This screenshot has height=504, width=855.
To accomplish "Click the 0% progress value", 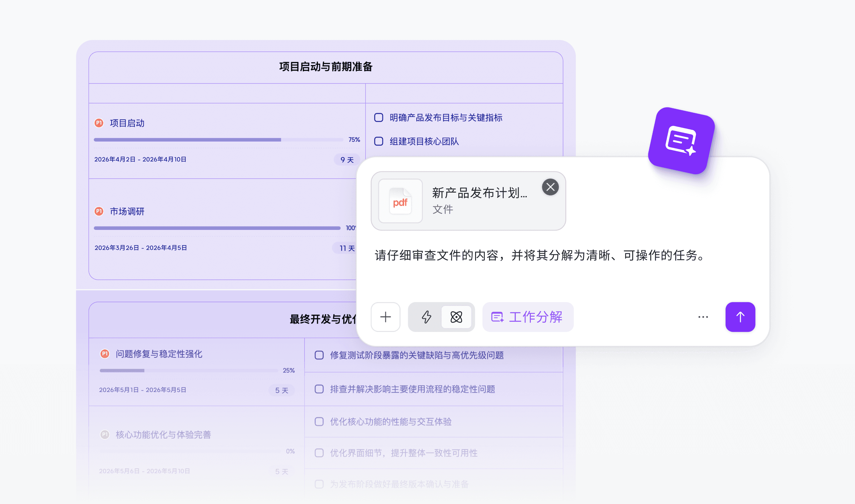I will coord(290,451).
